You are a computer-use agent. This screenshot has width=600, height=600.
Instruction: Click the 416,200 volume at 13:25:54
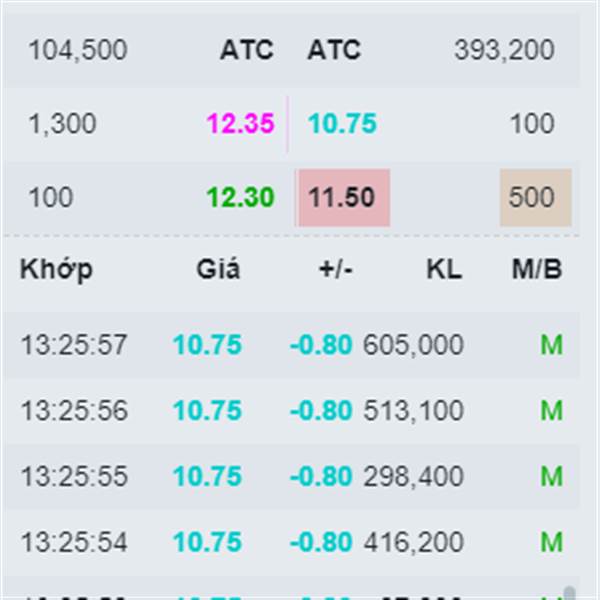[413, 543]
